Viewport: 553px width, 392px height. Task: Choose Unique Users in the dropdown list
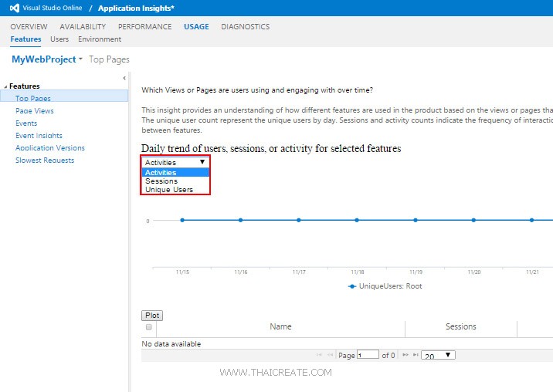pos(175,189)
